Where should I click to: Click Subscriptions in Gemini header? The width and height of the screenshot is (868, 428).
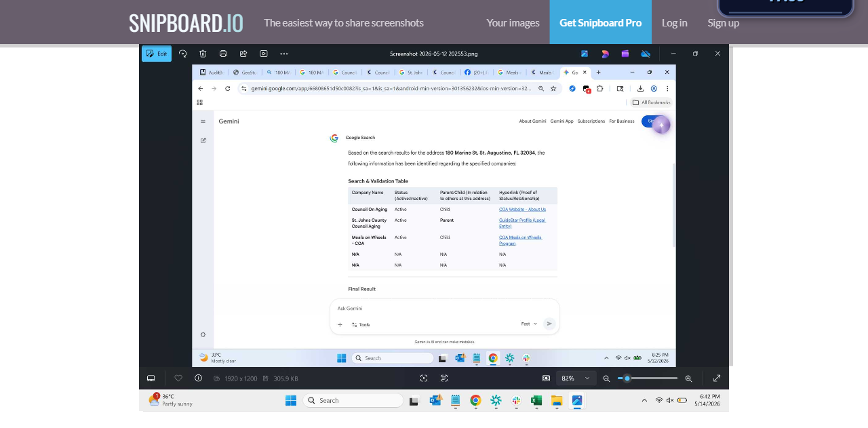pyautogui.click(x=591, y=121)
